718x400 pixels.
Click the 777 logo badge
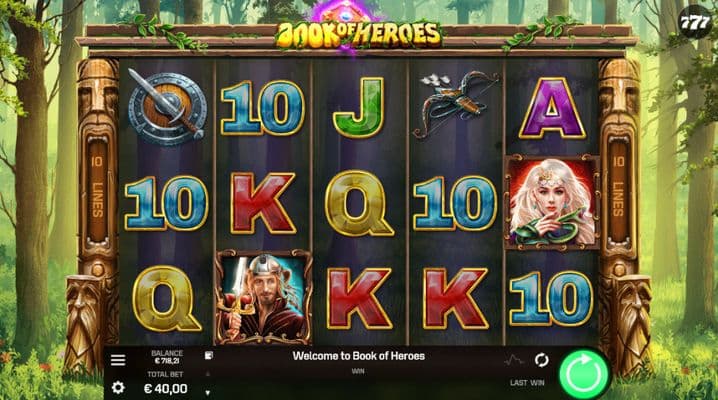click(x=695, y=22)
